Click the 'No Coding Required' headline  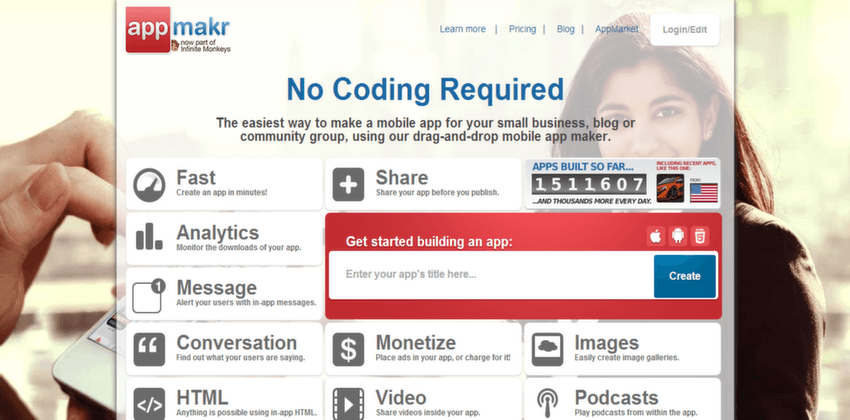(x=425, y=89)
